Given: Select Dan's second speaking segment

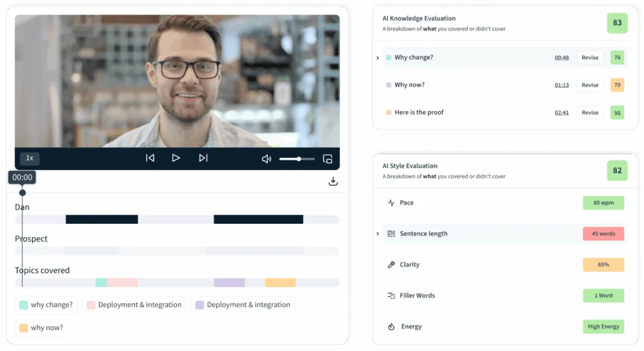Looking at the screenshot, I should pyautogui.click(x=258, y=220).
